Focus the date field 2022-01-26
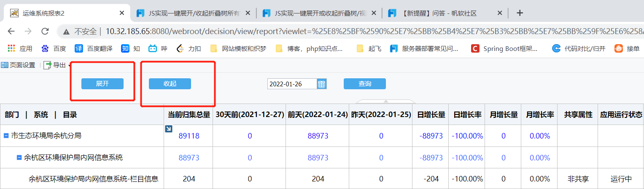The image size is (644, 189). (x=292, y=84)
